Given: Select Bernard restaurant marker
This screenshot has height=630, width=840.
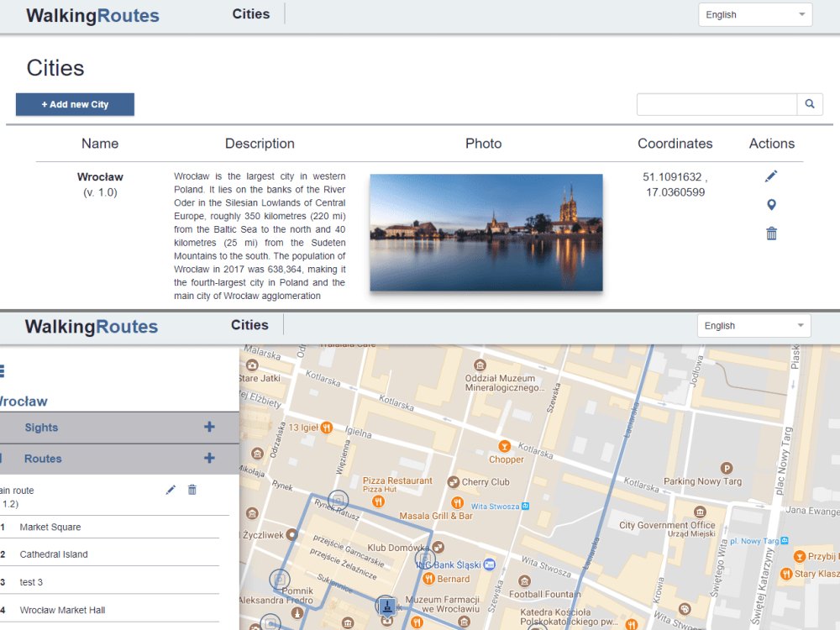Looking at the screenshot, I should pos(428,579).
